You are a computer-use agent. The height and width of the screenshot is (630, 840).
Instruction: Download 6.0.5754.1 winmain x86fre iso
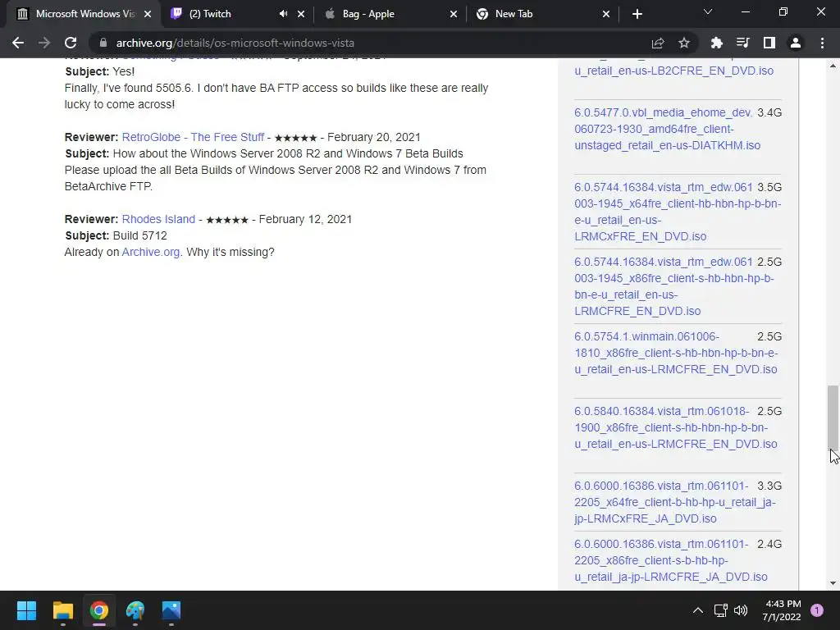(676, 353)
